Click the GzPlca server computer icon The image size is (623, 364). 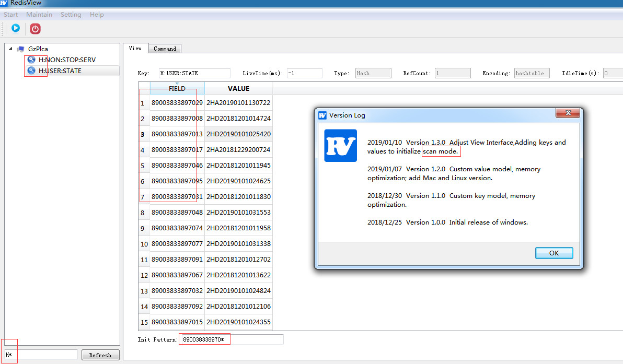pyautogui.click(x=21, y=49)
